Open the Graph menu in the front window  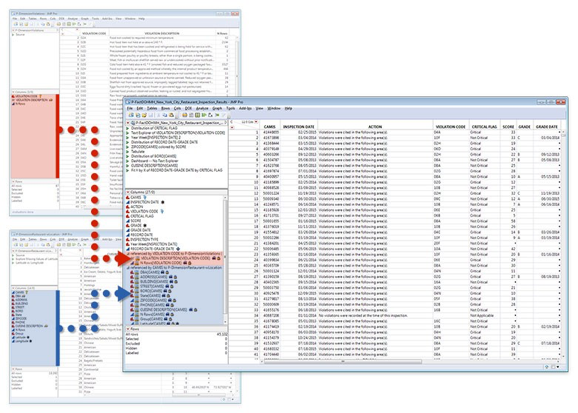click(217, 108)
